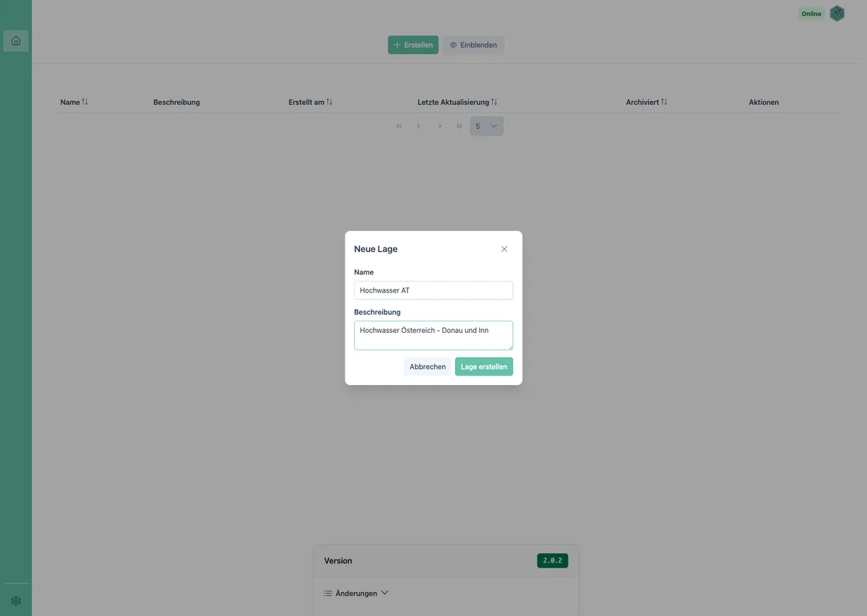Click the user avatar icon
The width and height of the screenshot is (867, 616).
[x=837, y=14]
